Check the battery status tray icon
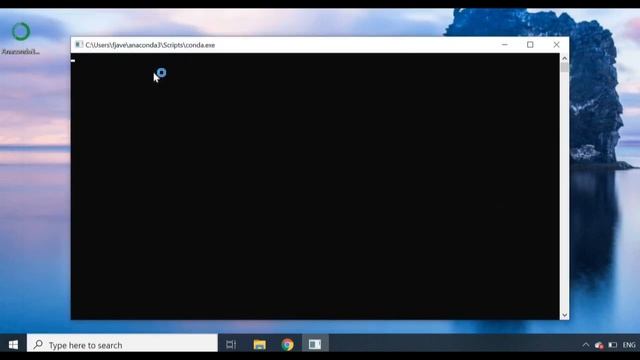 (x=613, y=345)
